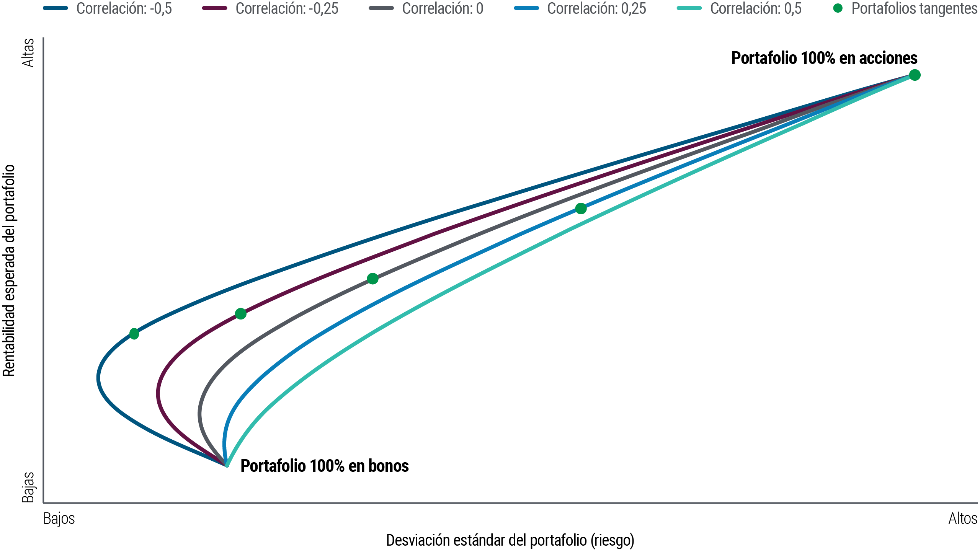Viewport: 980px width, 551px height.
Task: Click the Correlación: 0,5 legend line swatch
Action: 689,8
